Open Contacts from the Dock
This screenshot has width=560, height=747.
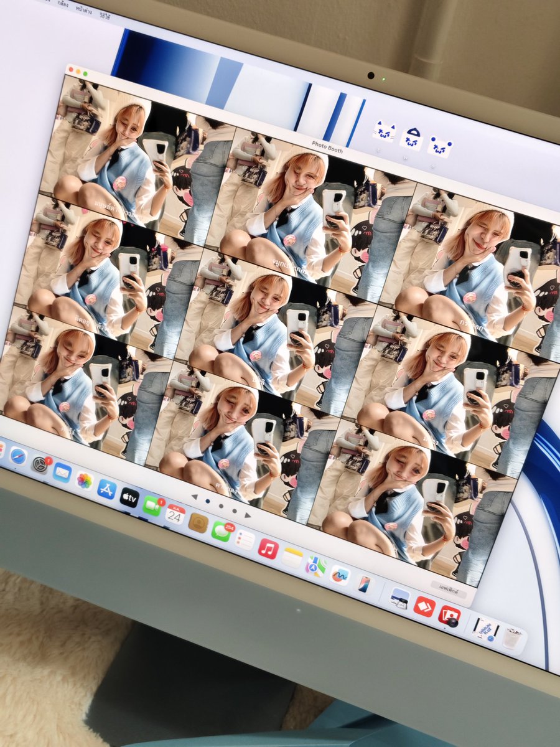[x=198, y=522]
